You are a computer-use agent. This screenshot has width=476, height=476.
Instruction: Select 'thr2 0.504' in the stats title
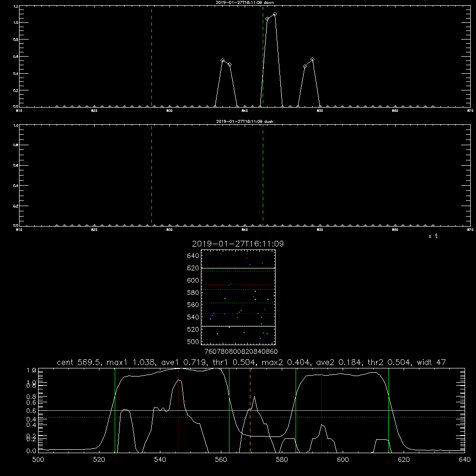389,362
